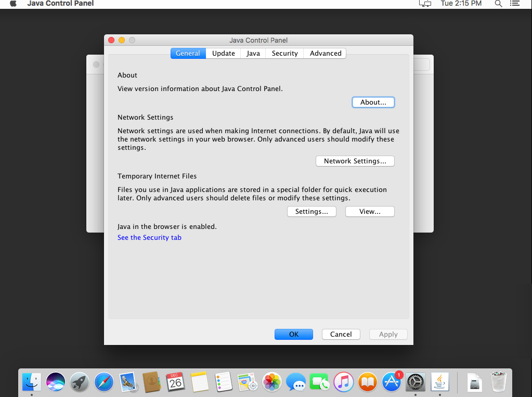532x397 pixels.
Task: Open Safari from the dock
Action: pyautogui.click(x=104, y=382)
